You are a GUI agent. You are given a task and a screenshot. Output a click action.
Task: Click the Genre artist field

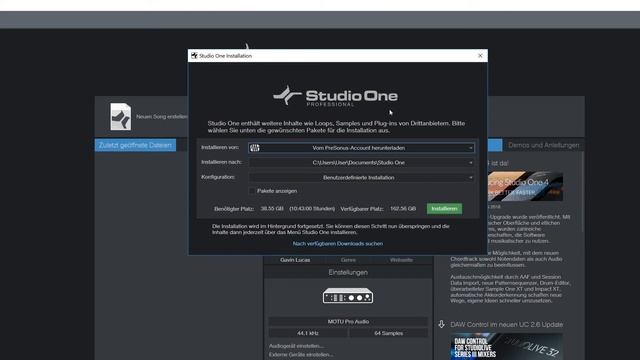348,260
